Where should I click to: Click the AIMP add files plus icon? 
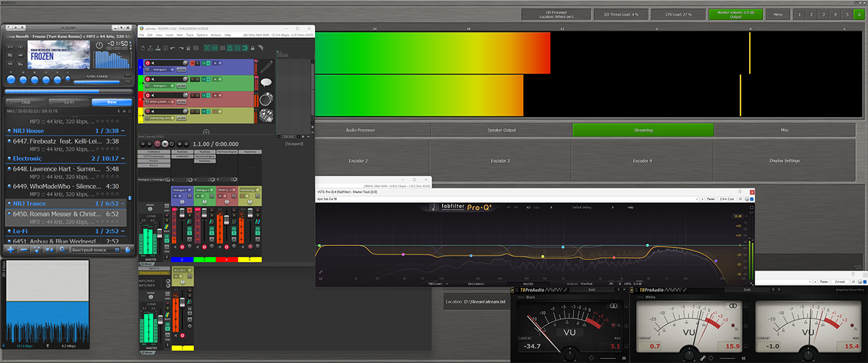coord(11,249)
